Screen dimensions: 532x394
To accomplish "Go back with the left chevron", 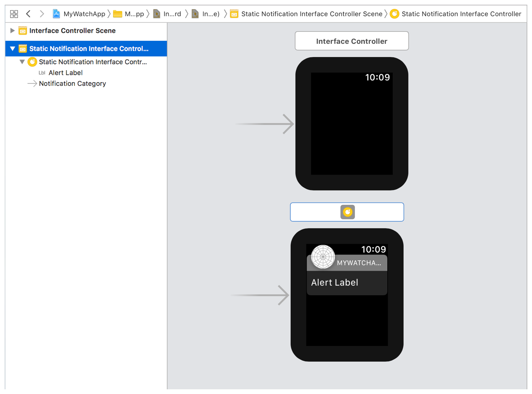I will (x=28, y=14).
